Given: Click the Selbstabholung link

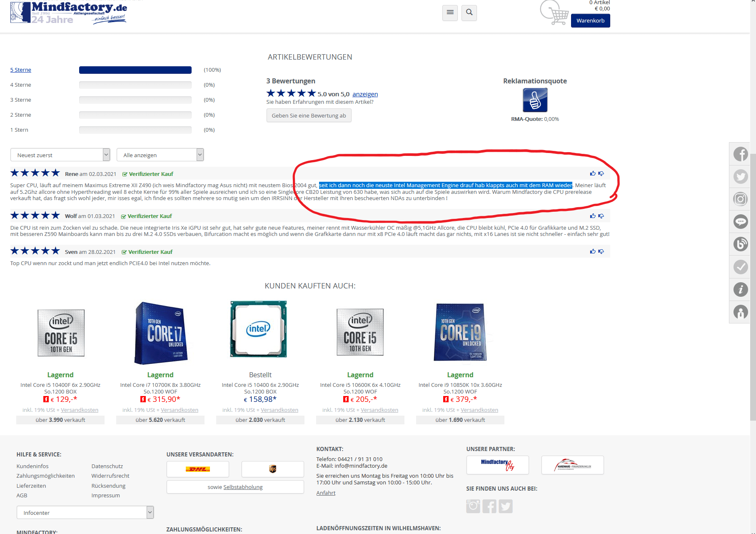Looking at the screenshot, I should tap(243, 487).
